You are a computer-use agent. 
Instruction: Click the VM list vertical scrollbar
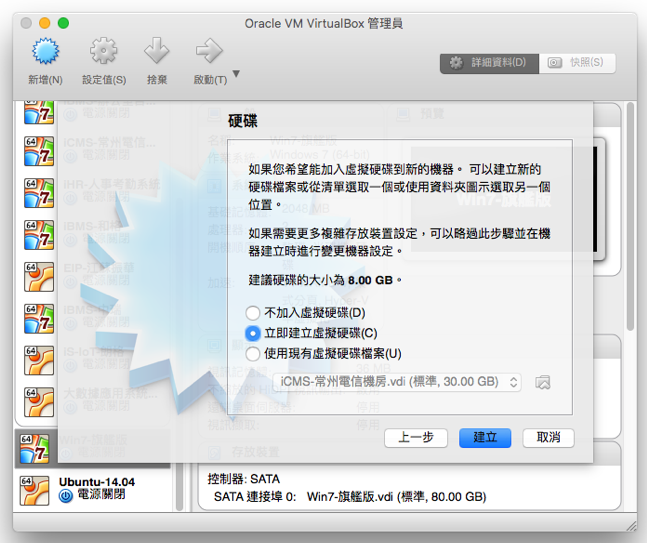[179, 489]
